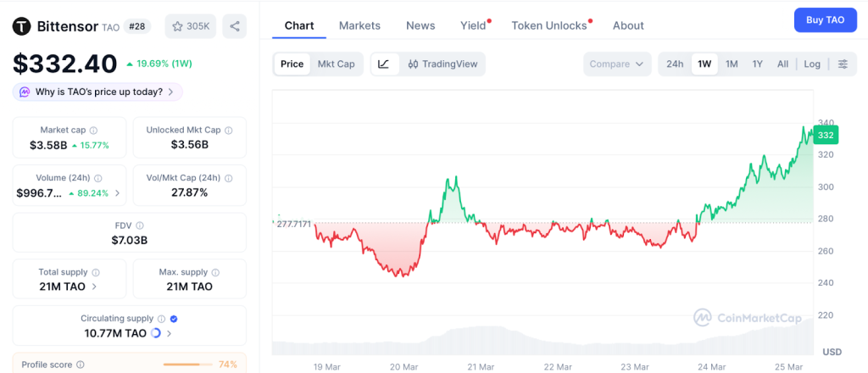Click Market cap info icon
This screenshot has height=373, width=868.
point(93,131)
